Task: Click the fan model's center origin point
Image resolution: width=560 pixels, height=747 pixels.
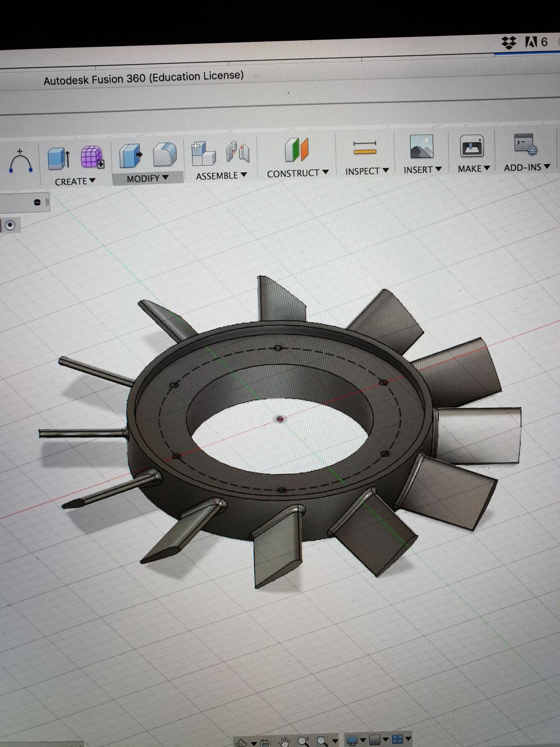Action: click(x=280, y=419)
